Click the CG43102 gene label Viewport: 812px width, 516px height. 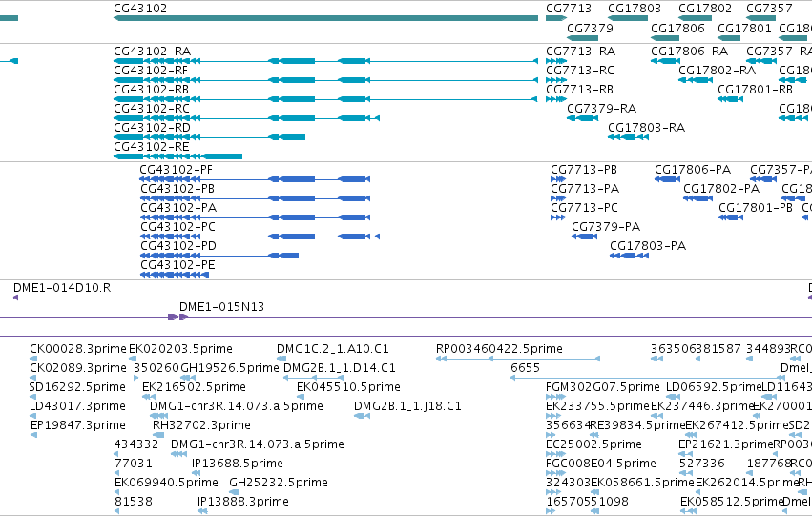pos(140,9)
